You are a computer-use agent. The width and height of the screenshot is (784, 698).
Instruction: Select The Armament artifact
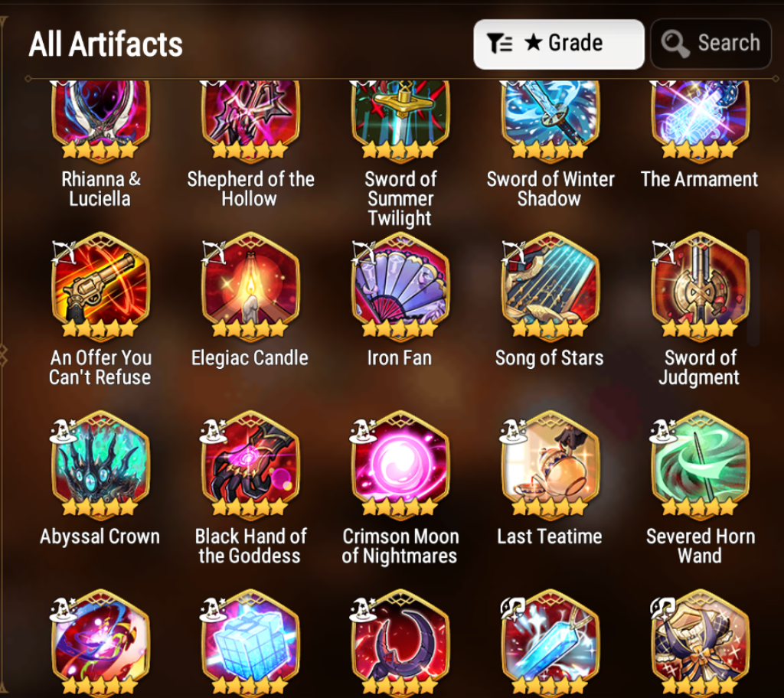pyautogui.click(x=700, y=121)
